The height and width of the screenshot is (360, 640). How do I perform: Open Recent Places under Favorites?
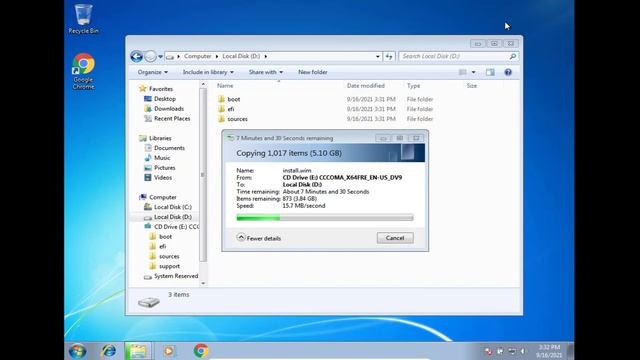coord(167,118)
